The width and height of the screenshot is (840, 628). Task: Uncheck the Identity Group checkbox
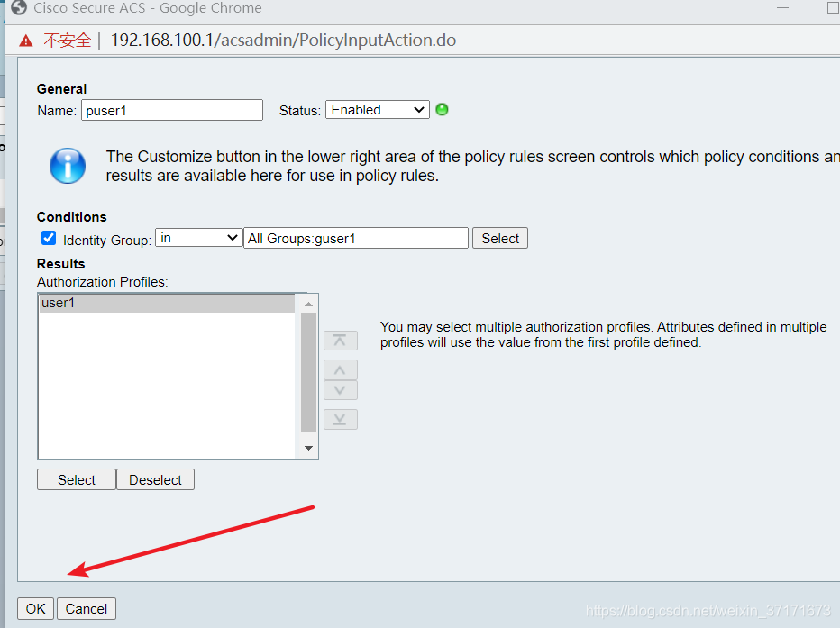click(49, 238)
